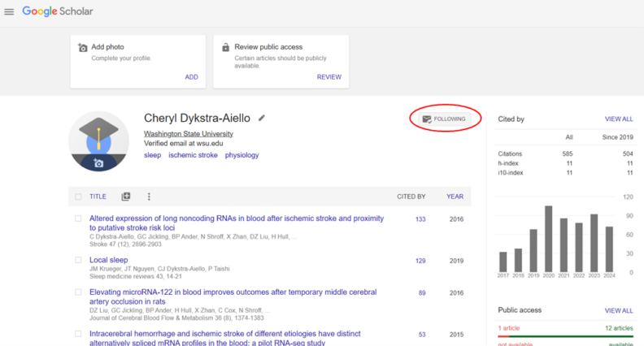This screenshot has width=644, height=346.
Task: Open the Elevating microRNA-122 in blood article
Action: point(233,296)
